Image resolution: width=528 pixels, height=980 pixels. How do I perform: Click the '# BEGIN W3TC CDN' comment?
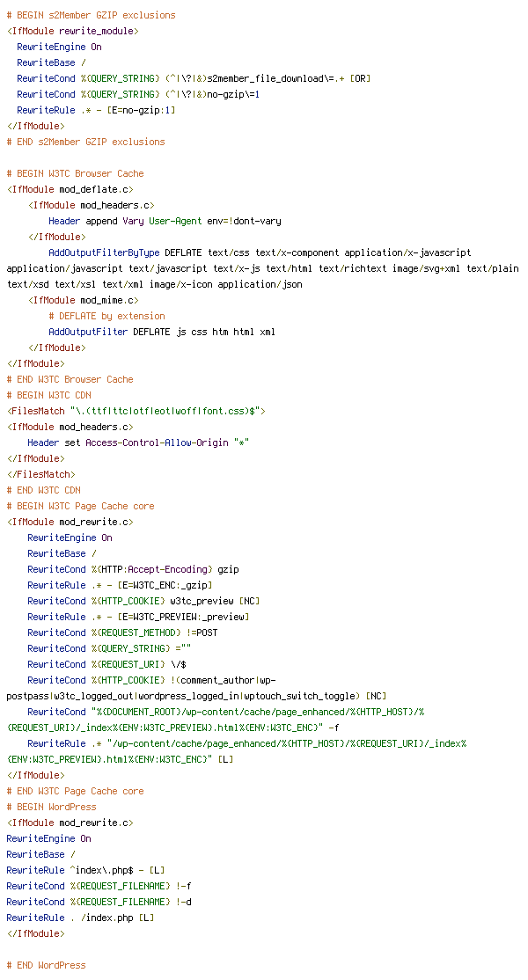click(x=48, y=395)
